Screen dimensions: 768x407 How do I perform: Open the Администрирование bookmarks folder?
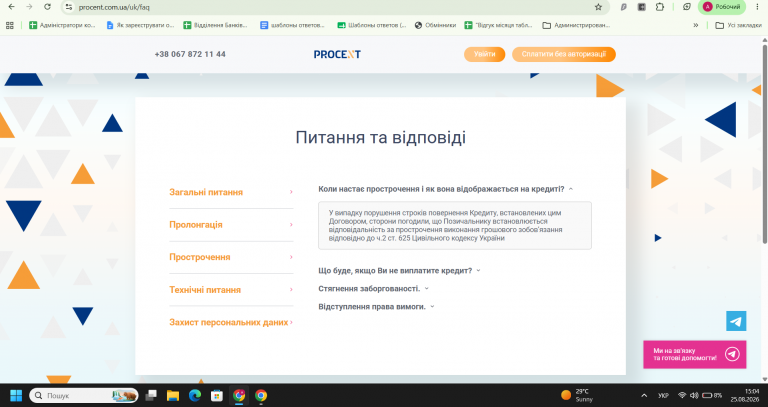tap(576, 25)
